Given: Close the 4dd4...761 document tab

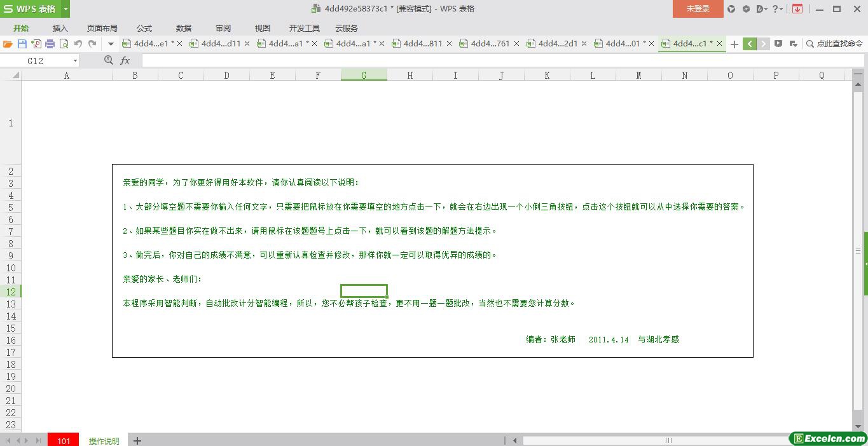Looking at the screenshot, I should pyautogui.click(x=517, y=44).
